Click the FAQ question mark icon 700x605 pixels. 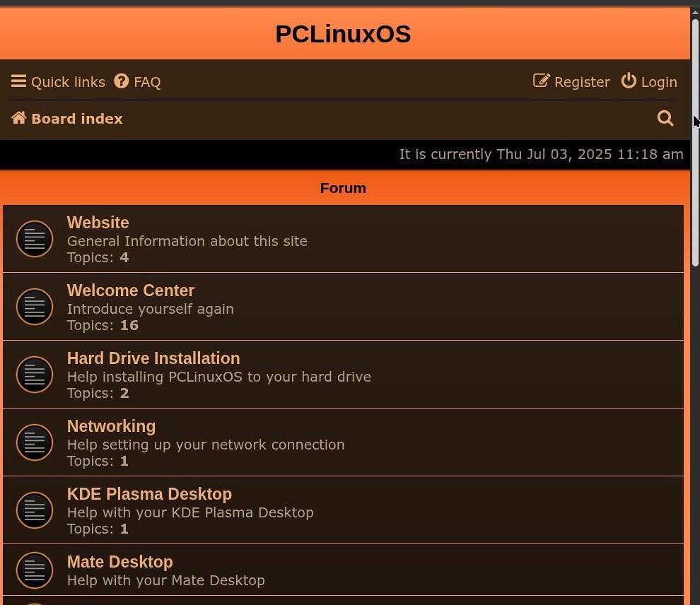click(121, 81)
